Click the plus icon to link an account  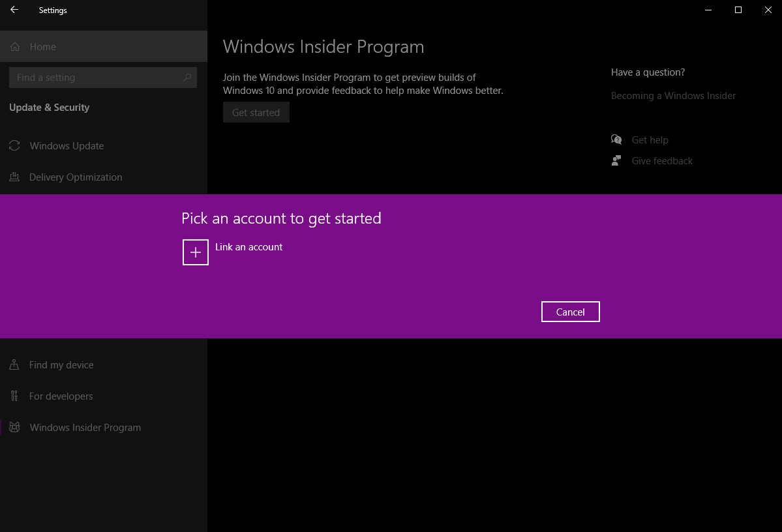(196, 252)
